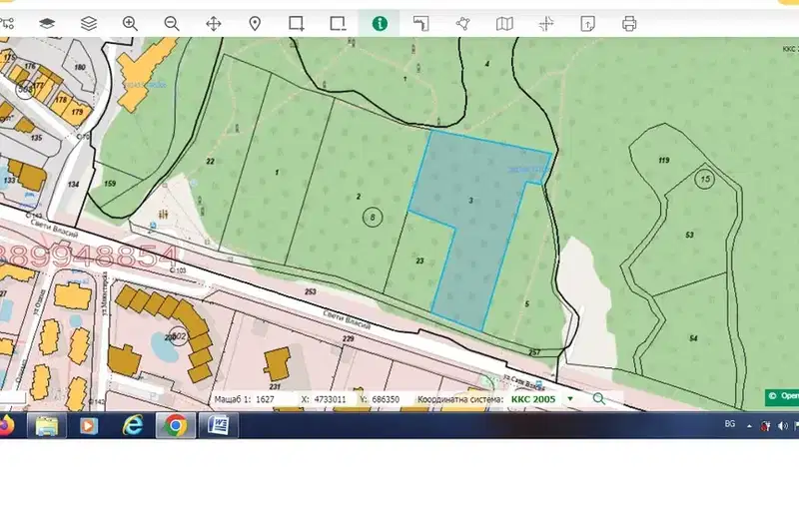Click parcel label 257 on map
Screen dimensions: 799x532
534,351
